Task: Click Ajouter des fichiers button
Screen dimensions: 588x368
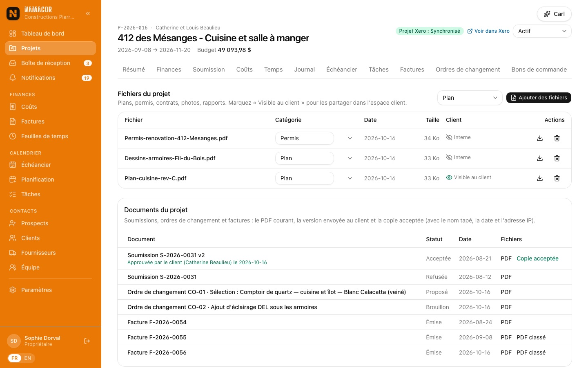Action: coord(539,98)
